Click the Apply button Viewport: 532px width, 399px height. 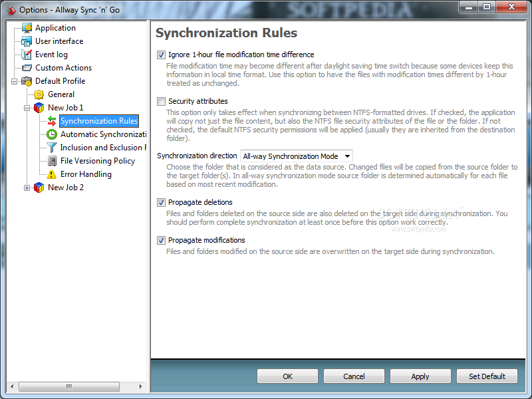click(x=420, y=376)
